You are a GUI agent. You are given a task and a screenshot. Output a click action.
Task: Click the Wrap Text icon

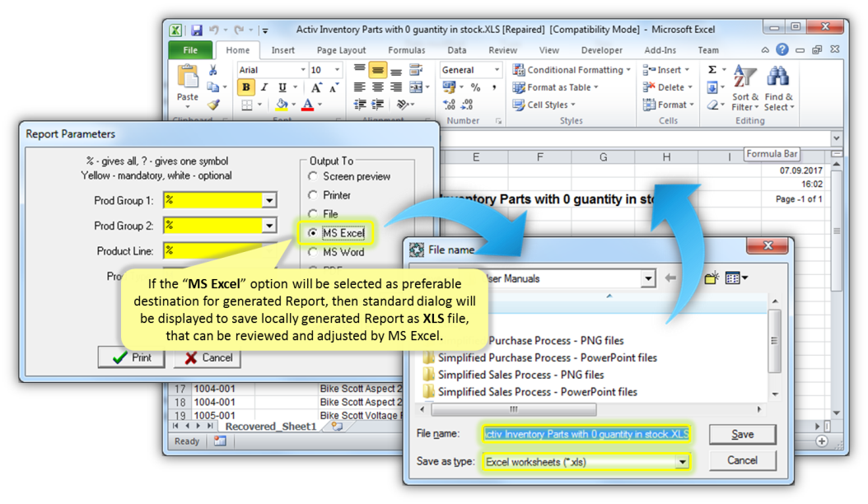[415, 70]
